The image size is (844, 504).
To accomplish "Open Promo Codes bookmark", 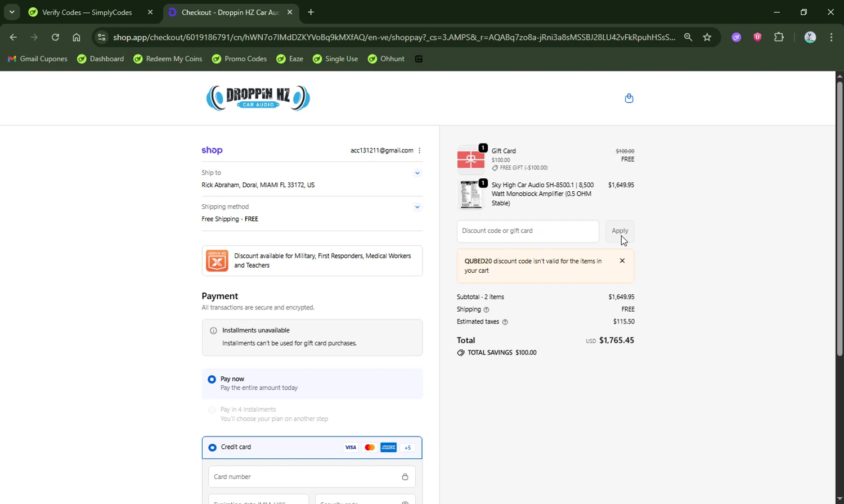I will coord(239,59).
